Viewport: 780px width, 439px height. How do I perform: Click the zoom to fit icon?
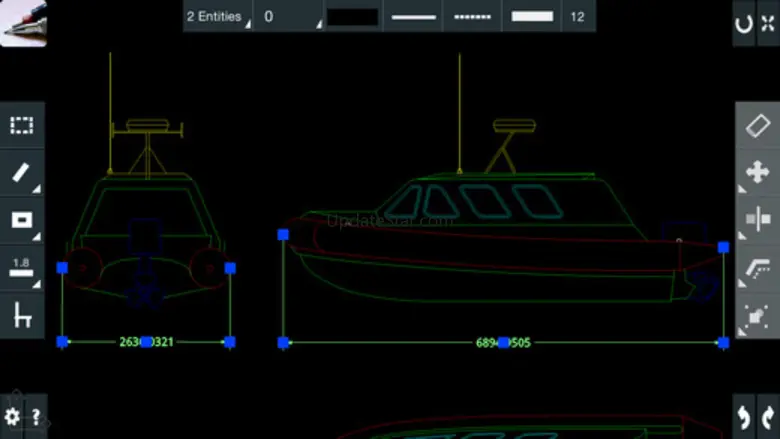[x=768, y=23]
